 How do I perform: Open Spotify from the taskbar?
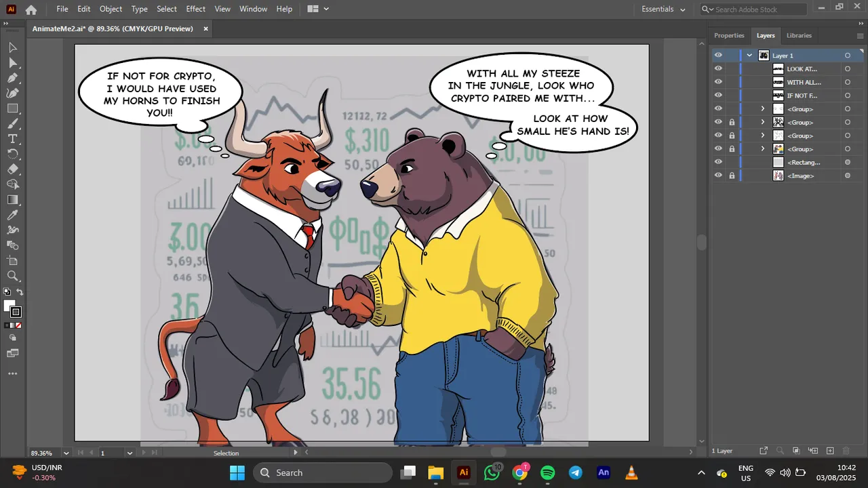coord(547,472)
